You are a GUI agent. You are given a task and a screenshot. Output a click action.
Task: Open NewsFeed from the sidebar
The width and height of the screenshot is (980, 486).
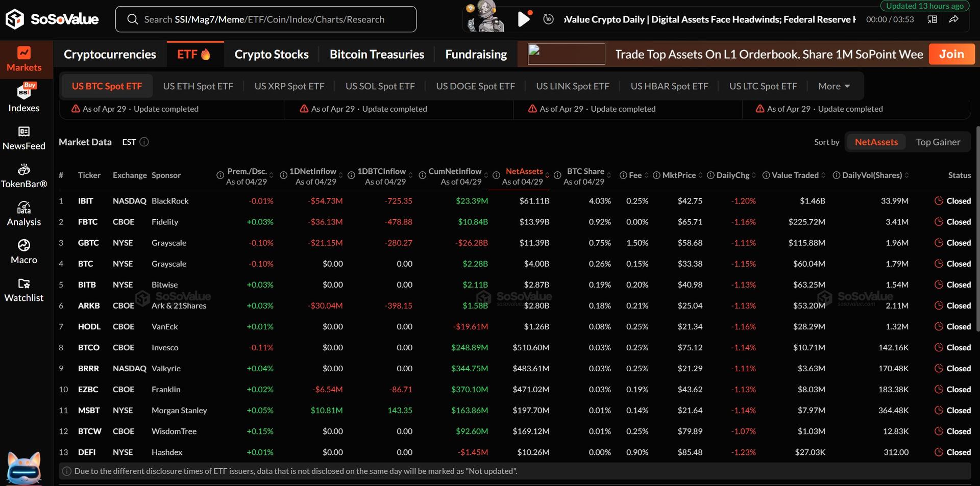coord(23,138)
